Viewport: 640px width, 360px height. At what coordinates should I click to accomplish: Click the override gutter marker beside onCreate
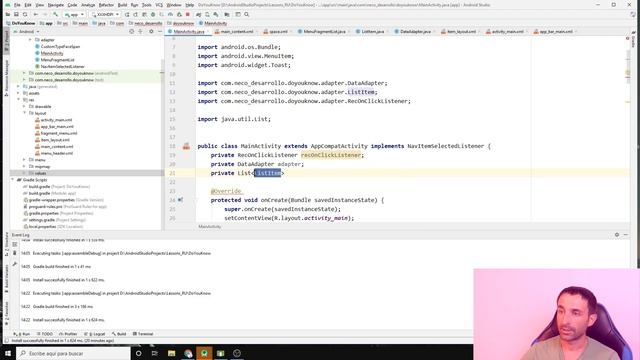[x=180, y=200]
